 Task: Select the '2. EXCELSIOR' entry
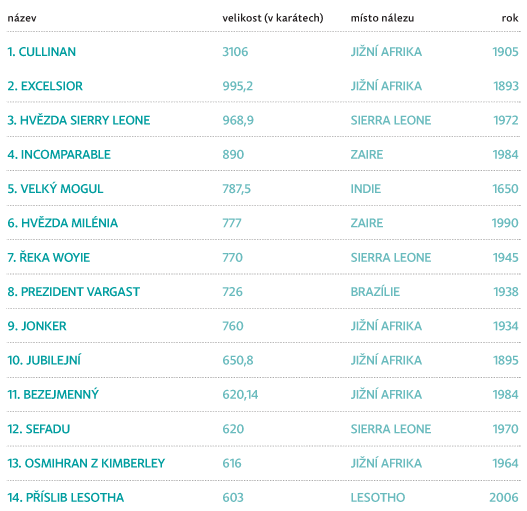pos(45,86)
